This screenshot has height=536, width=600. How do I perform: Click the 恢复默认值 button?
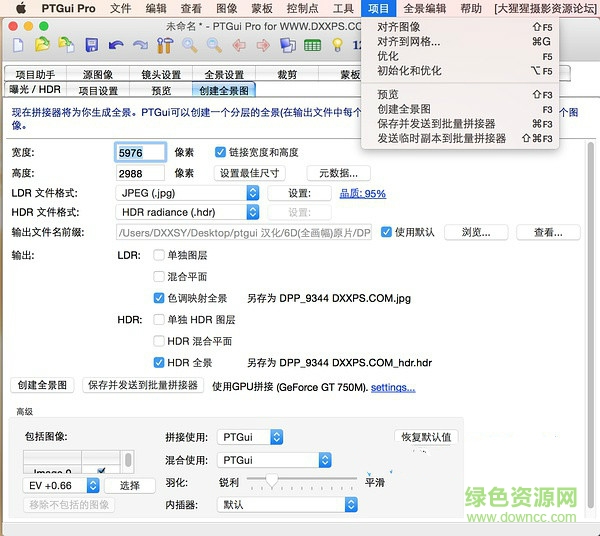pyautogui.click(x=426, y=437)
